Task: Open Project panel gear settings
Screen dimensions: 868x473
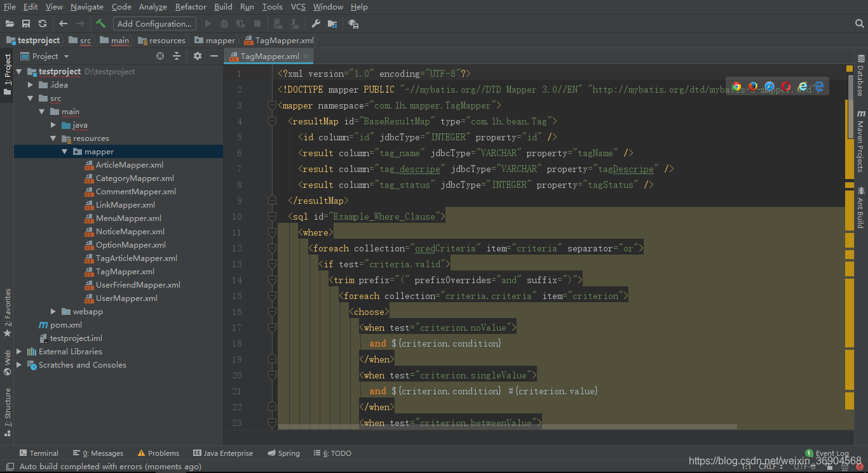Action: (198, 56)
